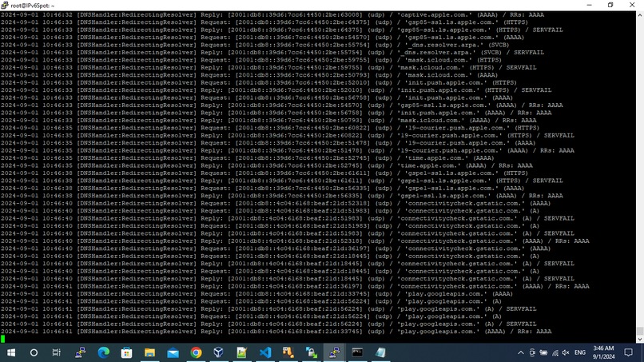Restore down the PuTTY window
This screenshot has height=362, width=644.
pyautogui.click(x=610, y=5)
